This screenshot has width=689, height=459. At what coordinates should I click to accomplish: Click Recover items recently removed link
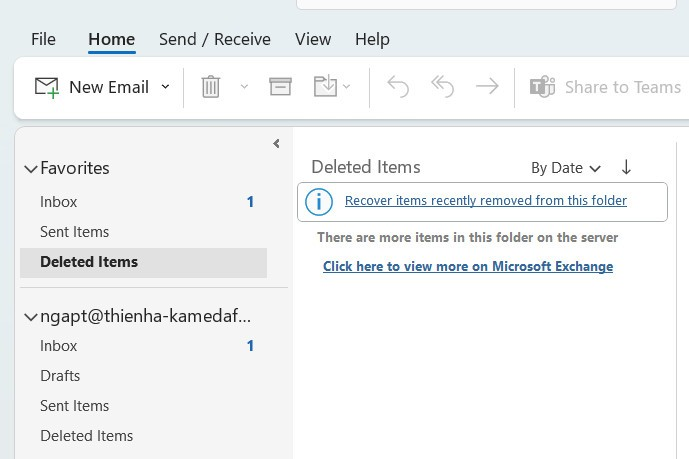pos(485,201)
